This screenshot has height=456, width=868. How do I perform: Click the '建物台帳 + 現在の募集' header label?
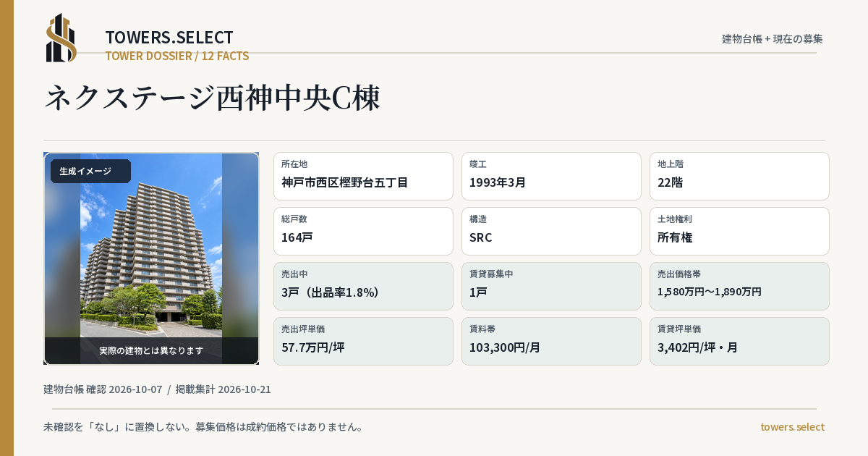(x=773, y=39)
